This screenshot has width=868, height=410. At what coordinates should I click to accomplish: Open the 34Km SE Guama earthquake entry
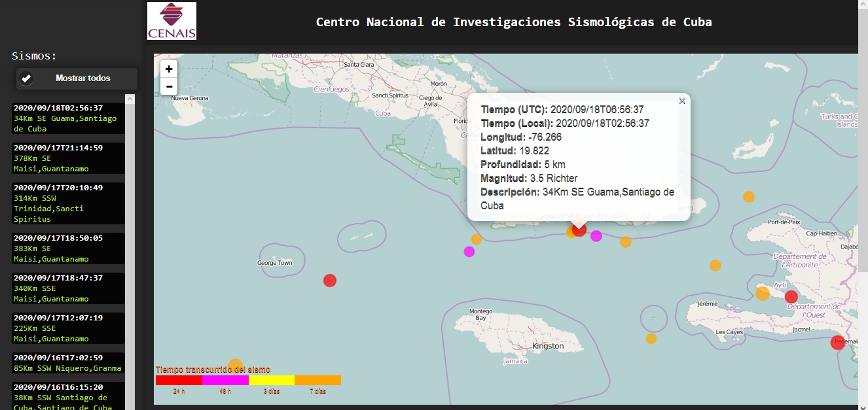pos(68,118)
